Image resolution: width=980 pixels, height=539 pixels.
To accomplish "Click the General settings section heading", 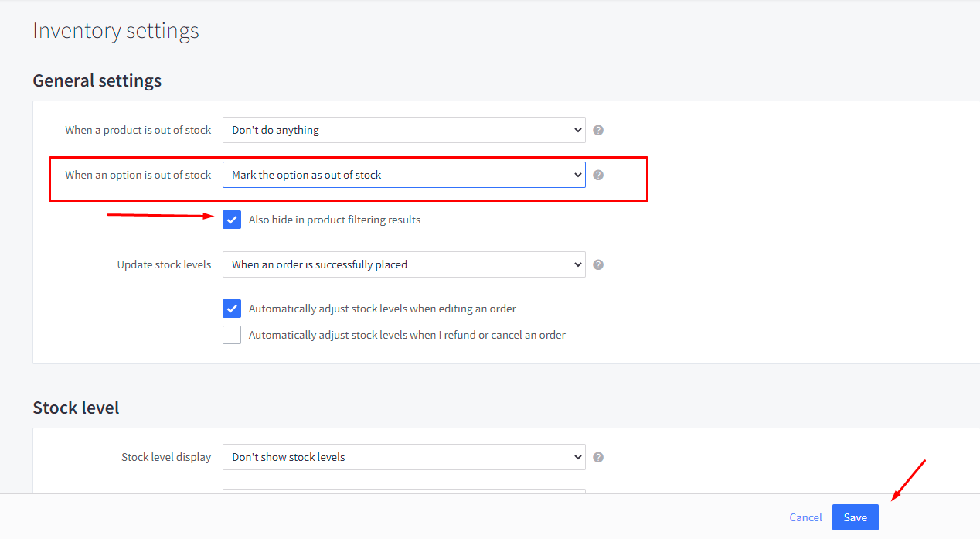I will 97,80.
